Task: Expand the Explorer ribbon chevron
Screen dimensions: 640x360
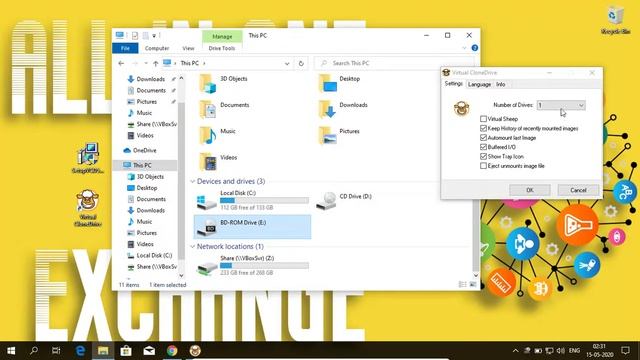Action: click(464, 48)
